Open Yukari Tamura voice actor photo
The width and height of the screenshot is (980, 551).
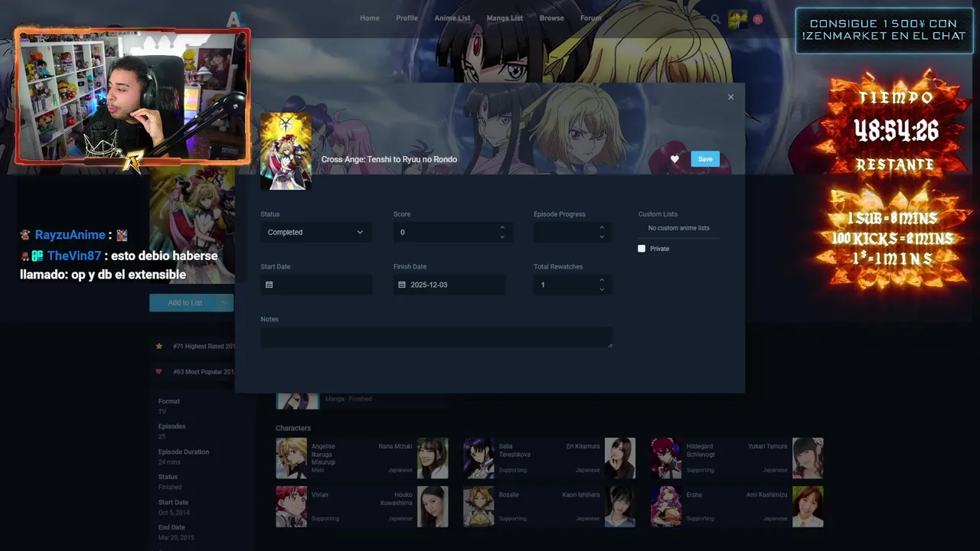coord(808,458)
